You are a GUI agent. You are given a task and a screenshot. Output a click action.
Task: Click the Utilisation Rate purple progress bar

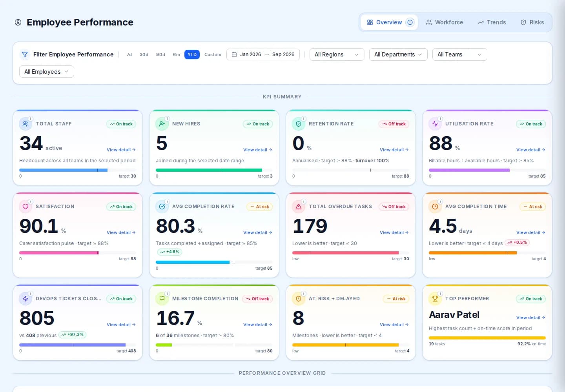487,170
